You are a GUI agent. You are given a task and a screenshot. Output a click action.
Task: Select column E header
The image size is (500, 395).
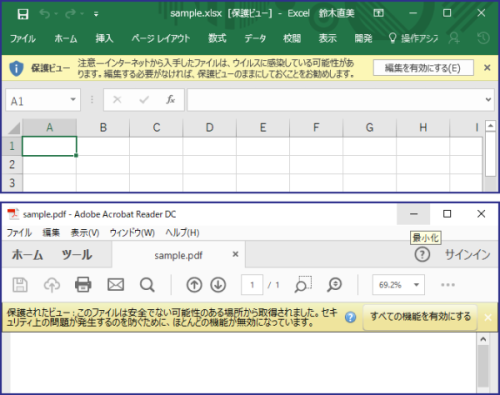tap(263, 128)
